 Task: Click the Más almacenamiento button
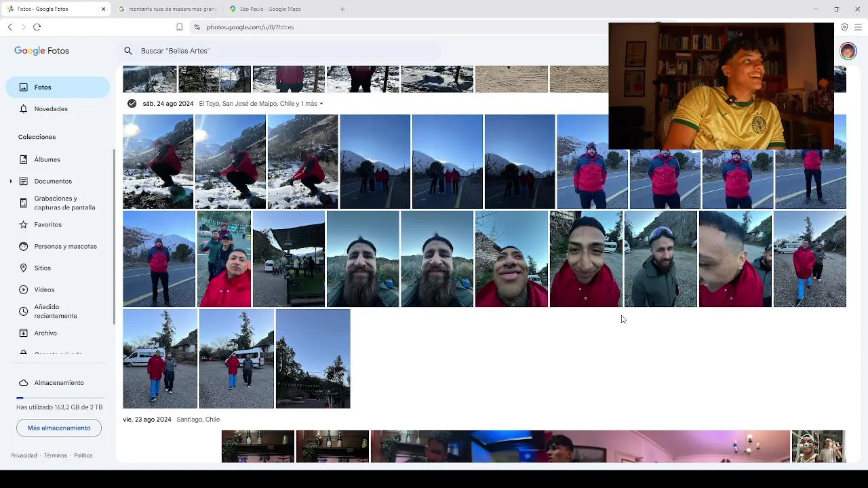[59, 428]
